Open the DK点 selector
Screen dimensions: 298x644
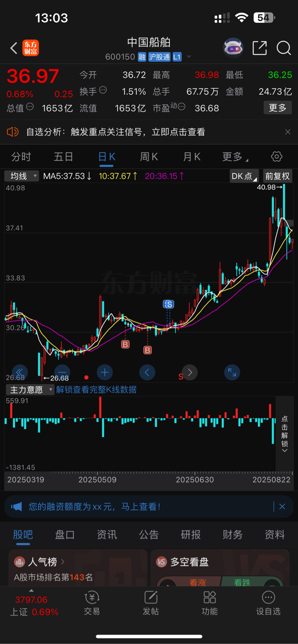(x=244, y=176)
